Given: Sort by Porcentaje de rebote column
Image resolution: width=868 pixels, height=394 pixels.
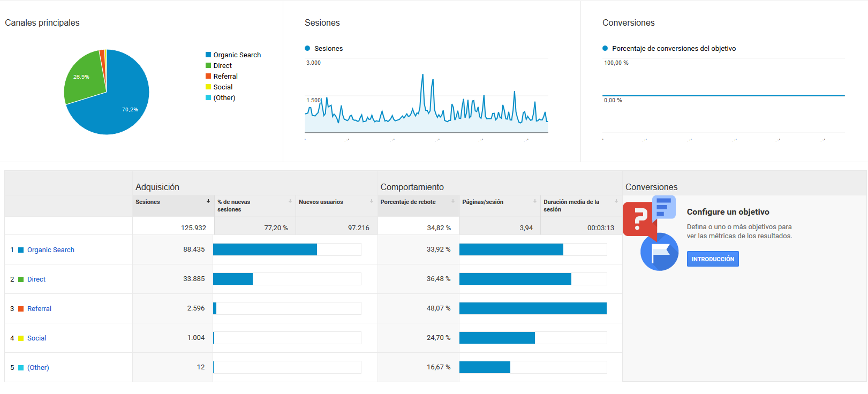Looking at the screenshot, I should 418,206.
